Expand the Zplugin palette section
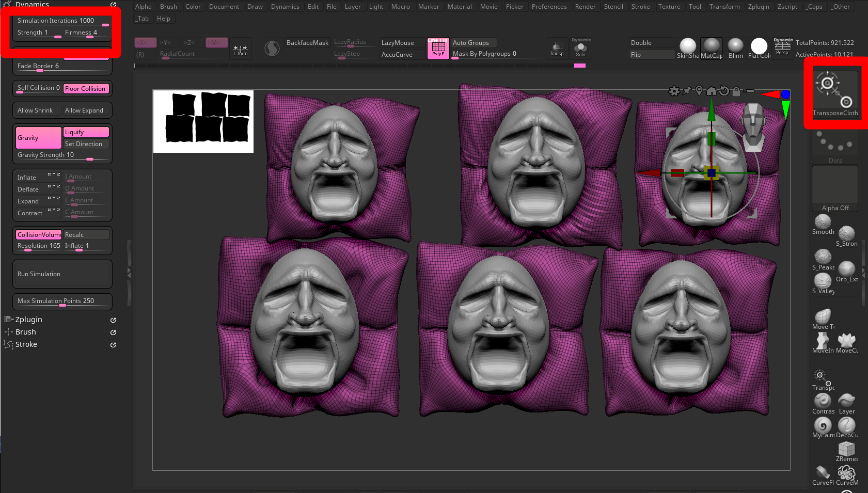 pyautogui.click(x=29, y=320)
